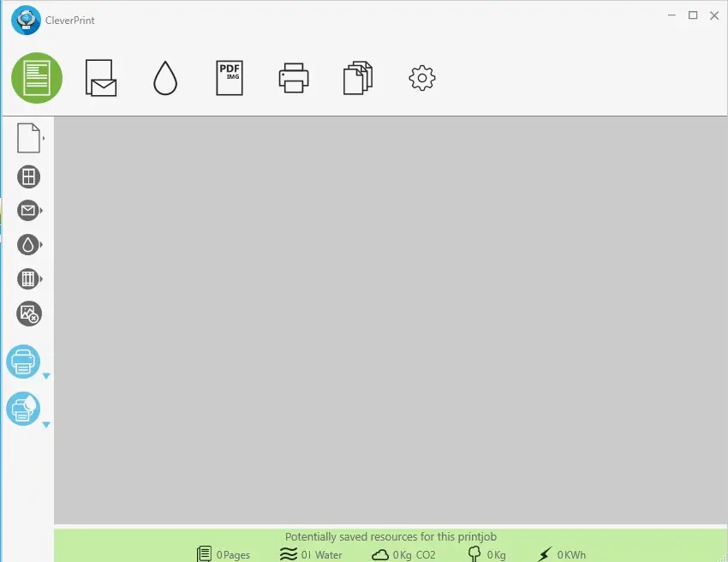Open the ink saving droplet icon
Screen dimensions: 728x562
165,78
